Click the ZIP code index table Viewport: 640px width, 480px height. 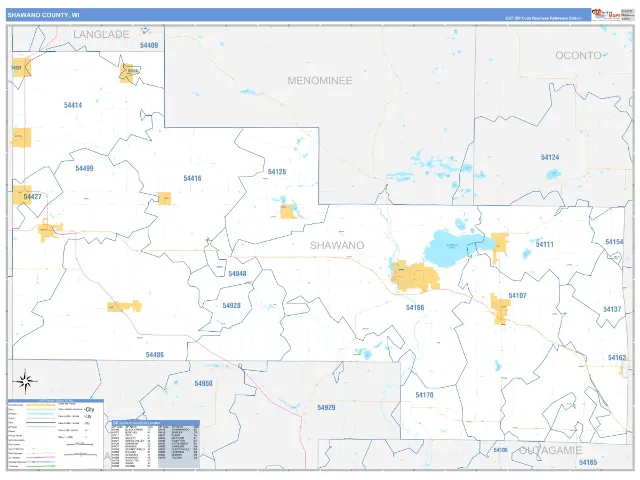(156, 444)
